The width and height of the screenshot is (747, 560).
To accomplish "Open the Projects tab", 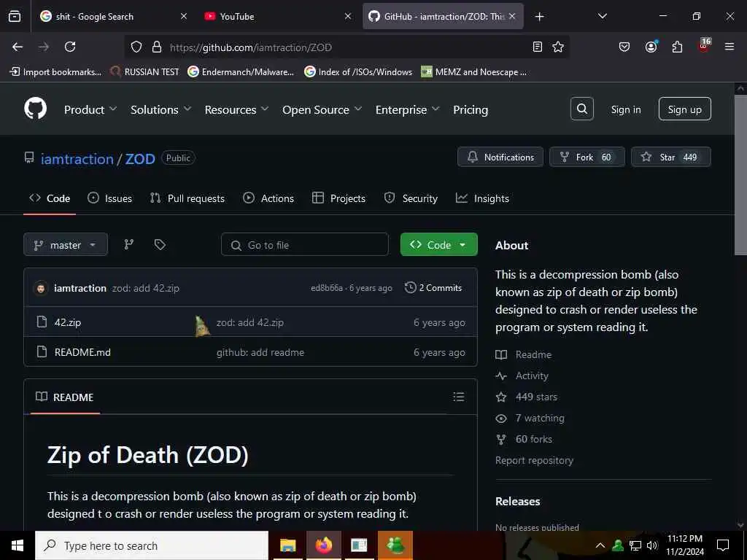I will (x=338, y=198).
